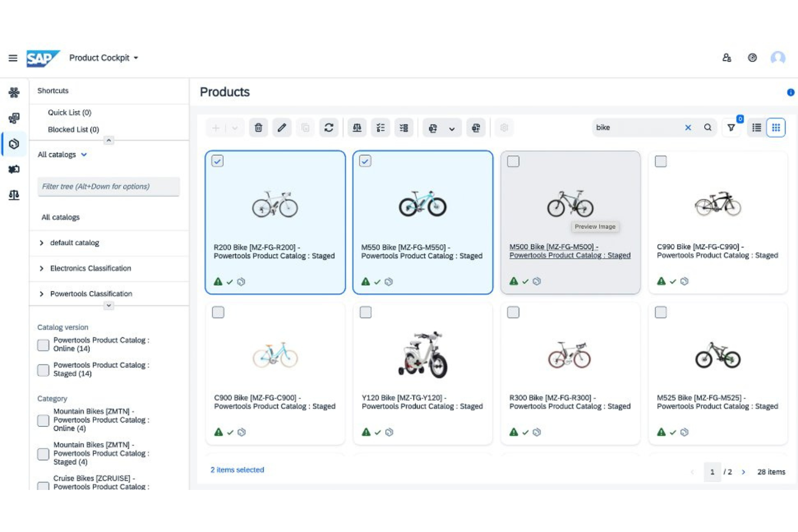798x532 pixels.
Task: Check the M525 Bike card checkbox
Action: tap(661, 312)
